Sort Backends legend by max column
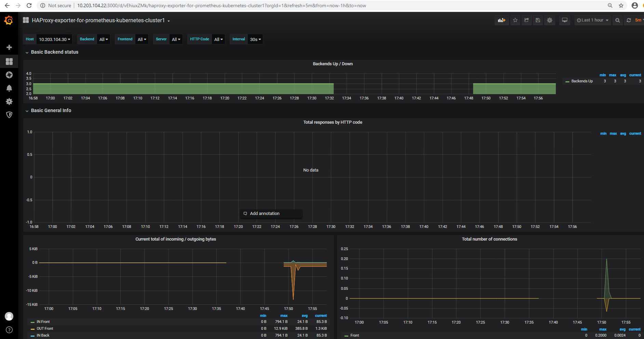This screenshot has height=339, width=644. [x=613, y=75]
